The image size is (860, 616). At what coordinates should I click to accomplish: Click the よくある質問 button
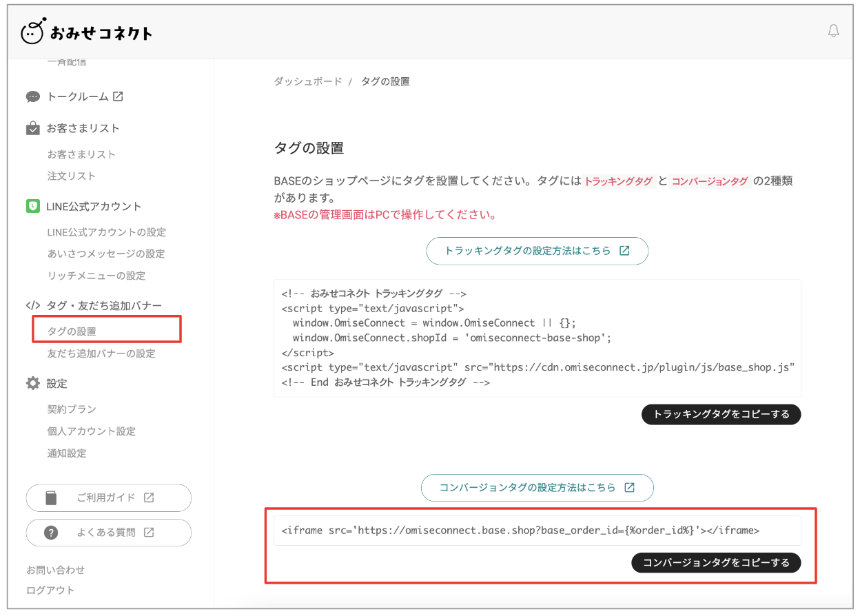(x=108, y=533)
